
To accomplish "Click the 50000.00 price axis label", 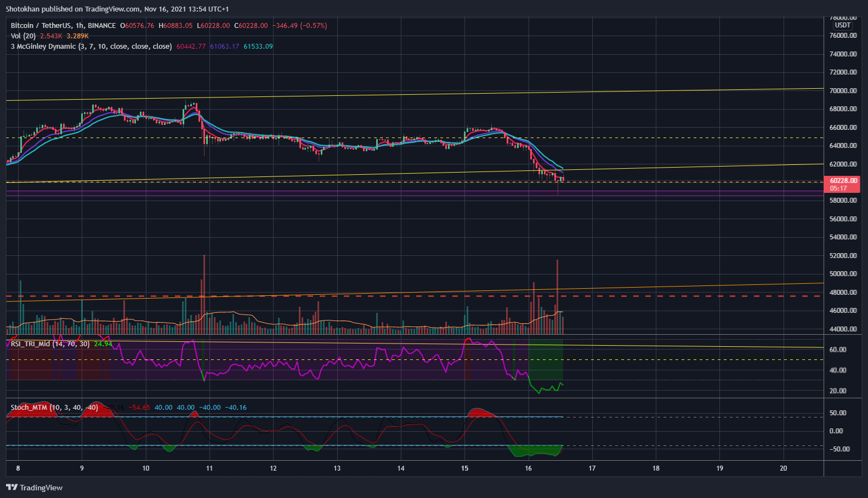I will point(843,274).
